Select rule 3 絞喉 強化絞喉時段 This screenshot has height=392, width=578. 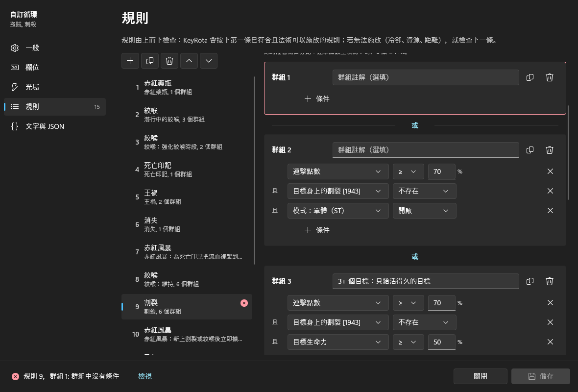tap(187, 142)
